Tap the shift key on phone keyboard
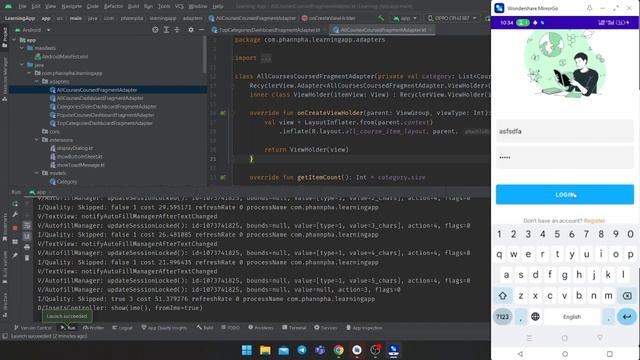The height and width of the screenshot is (360, 640). coord(502,296)
